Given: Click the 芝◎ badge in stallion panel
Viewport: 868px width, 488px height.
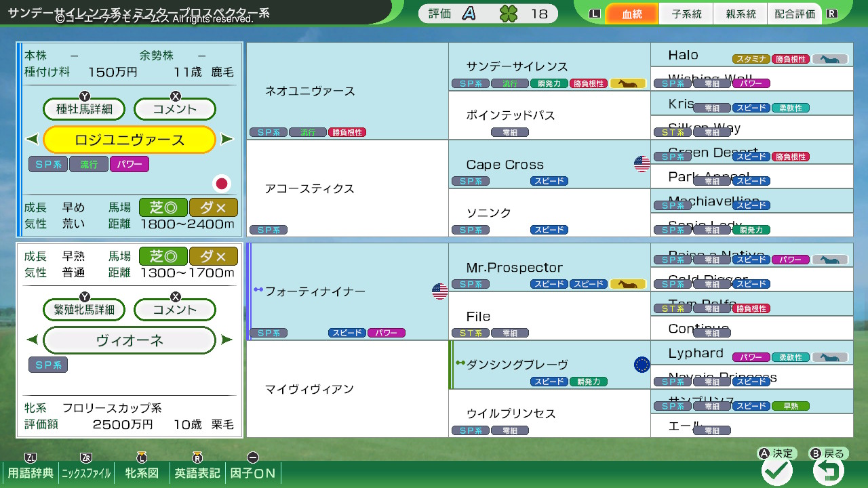Looking at the screenshot, I should pos(163,207).
